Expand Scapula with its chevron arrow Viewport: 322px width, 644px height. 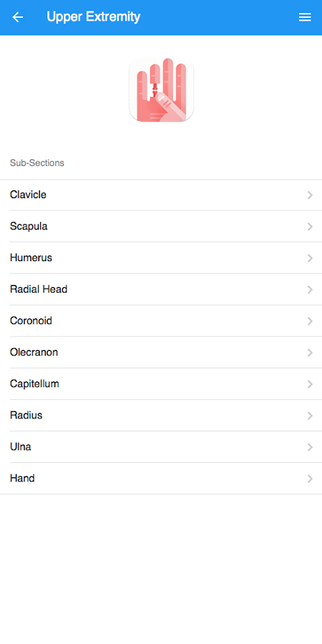pos(310,227)
